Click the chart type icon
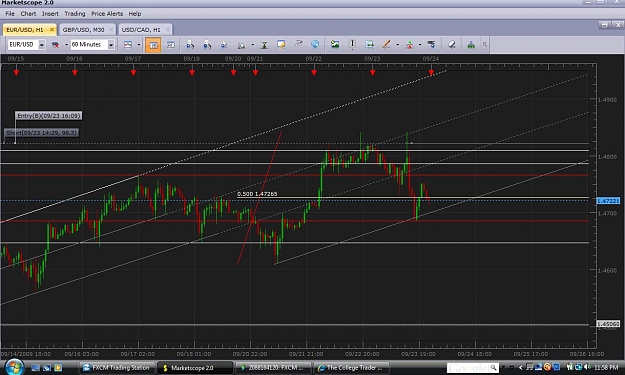Image resolution: width=625 pixels, height=375 pixels. [128, 45]
